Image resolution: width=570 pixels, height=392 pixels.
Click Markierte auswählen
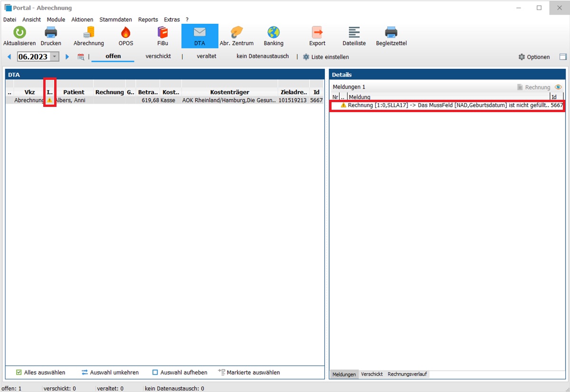pyautogui.click(x=249, y=373)
